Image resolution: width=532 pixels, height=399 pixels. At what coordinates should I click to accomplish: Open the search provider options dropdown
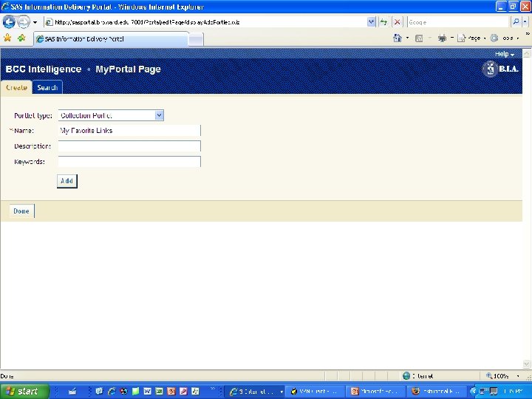525,22
